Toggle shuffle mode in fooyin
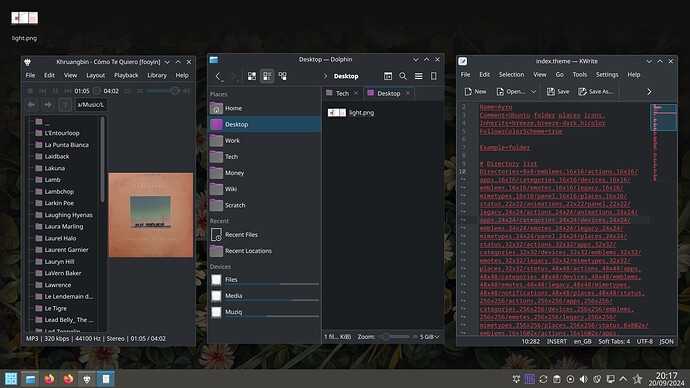The image size is (690, 388). [x=139, y=91]
